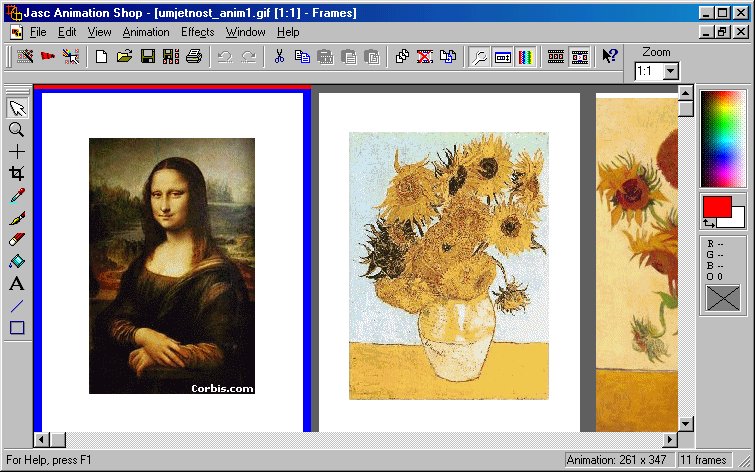Print using the printer icon
Screen dimensions: 755x472
point(194,57)
